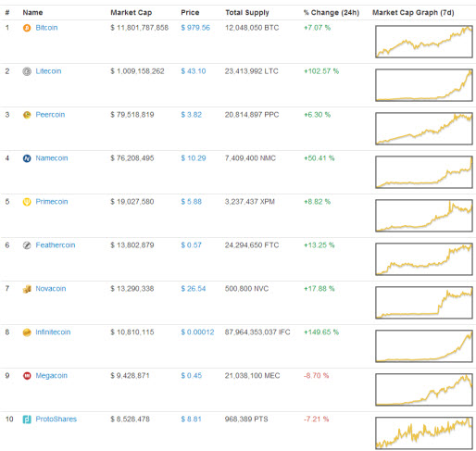Select Megacoin change -8.70 %

(317, 376)
